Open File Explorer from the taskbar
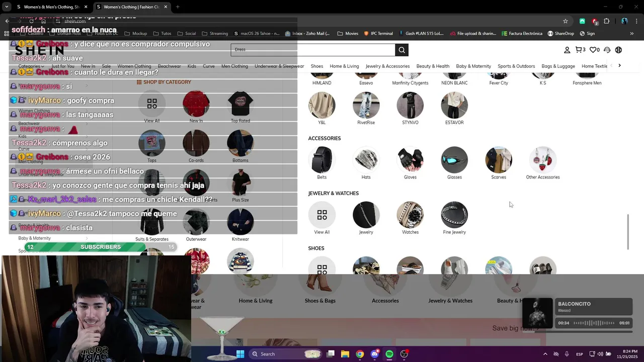The image size is (644, 362). pos(345,354)
